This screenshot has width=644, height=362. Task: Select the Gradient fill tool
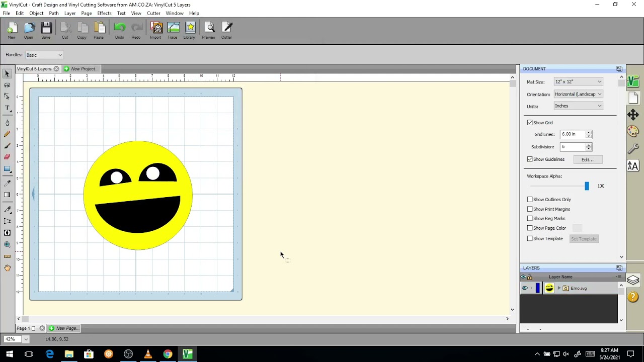point(7,195)
